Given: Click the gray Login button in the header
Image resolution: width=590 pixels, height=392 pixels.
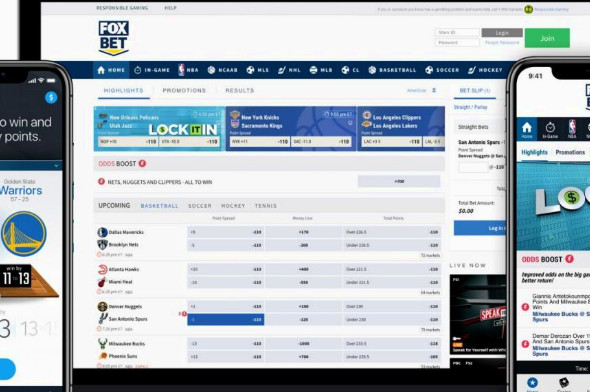Looking at the screenshot, I should (x=502, y=33).
